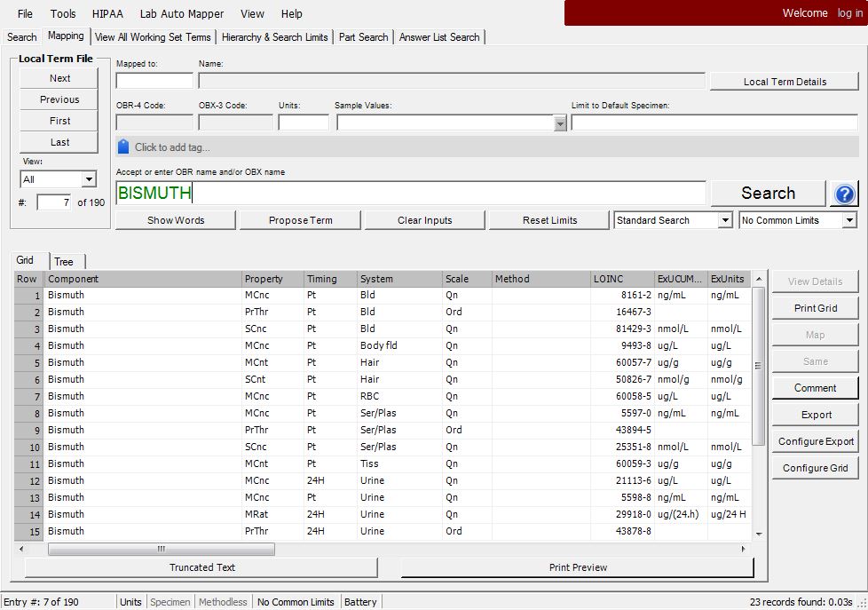Open the HIPAA menu

107,14
